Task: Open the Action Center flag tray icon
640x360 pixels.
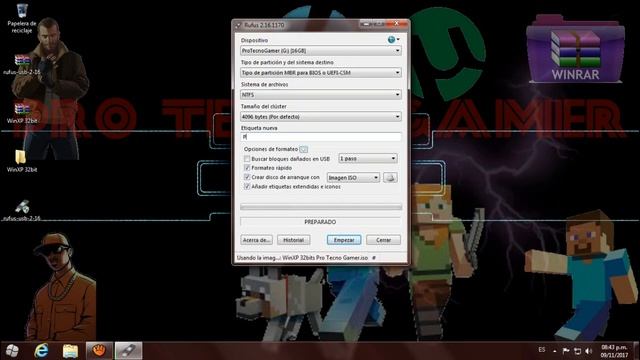Action: (566, 351)
